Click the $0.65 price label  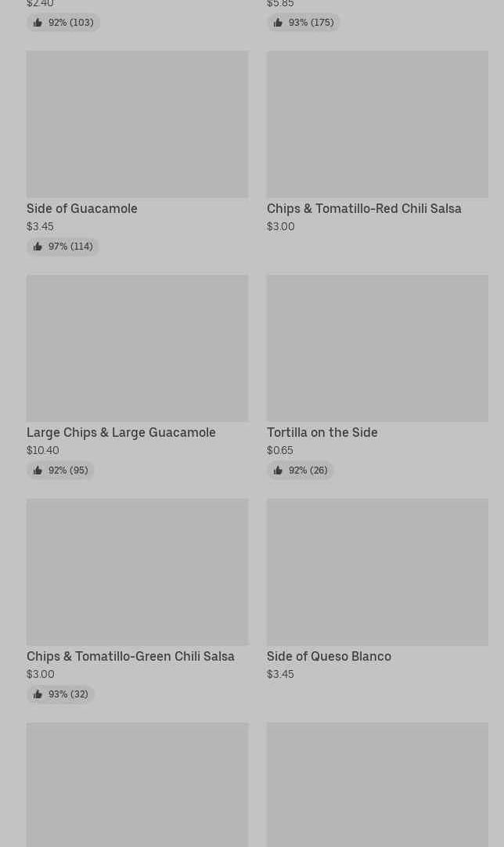click(x=280, y=450)
